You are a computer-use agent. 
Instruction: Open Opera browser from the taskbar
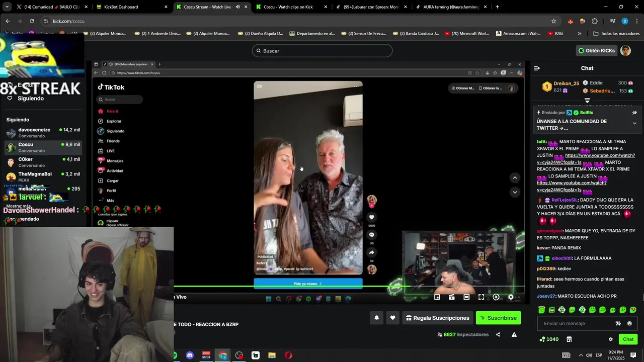[x=288, y=355]
